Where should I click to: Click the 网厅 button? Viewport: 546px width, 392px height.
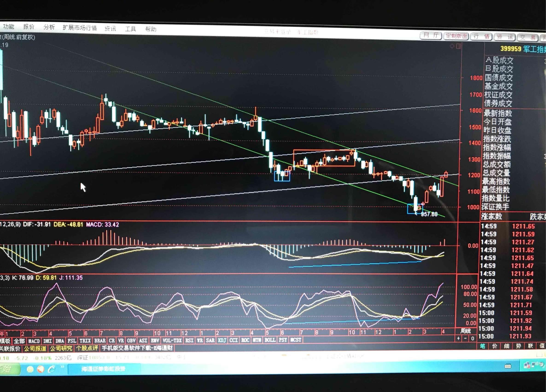431,36
